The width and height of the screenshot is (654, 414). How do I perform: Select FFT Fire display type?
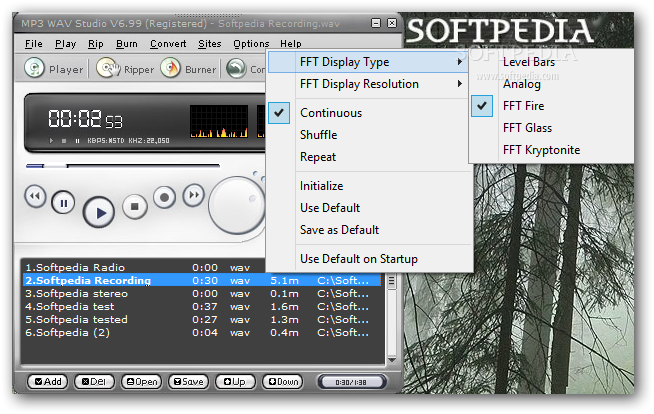click(x=551, y=106)
